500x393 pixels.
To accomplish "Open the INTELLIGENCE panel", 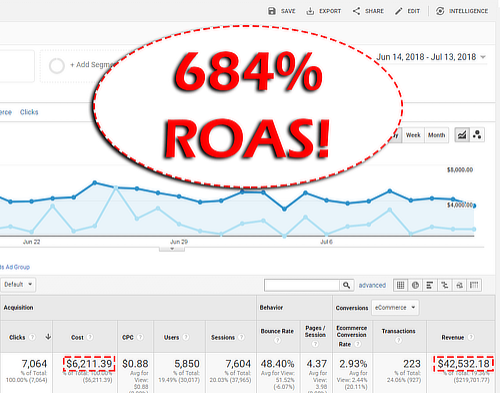I will click(462, 11).
